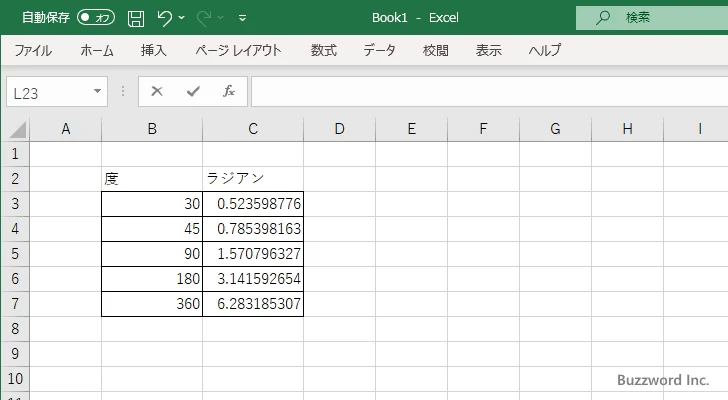Screen dimensions: 728x400
Task: Select row 10 header
Action: (15, 379)
